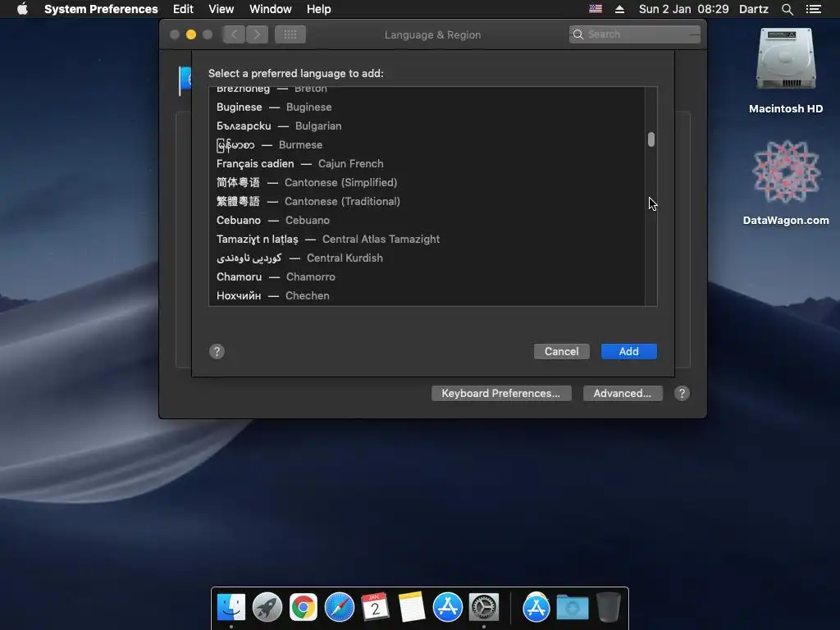840x630 pixels.
Task: Open App Store icon left of System Preferences
Action: 447,608
